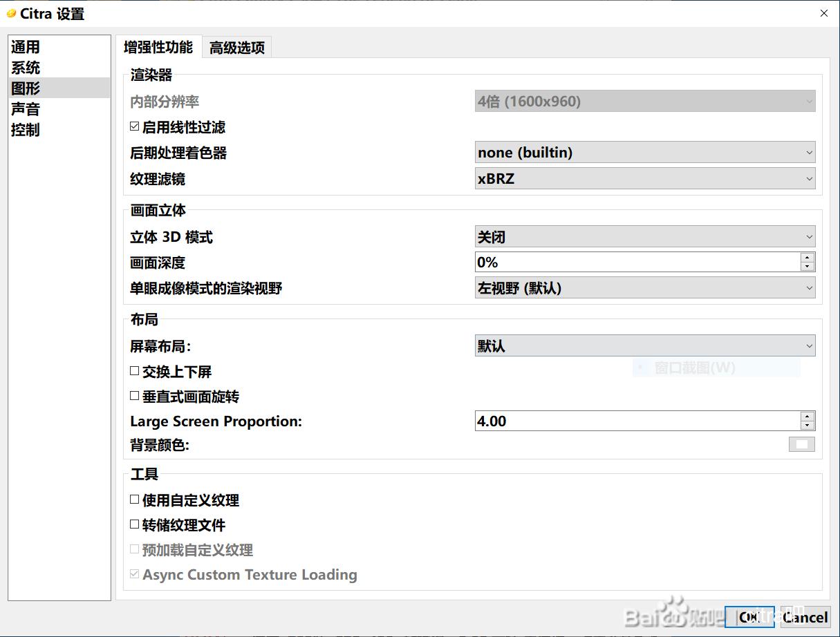840x637 pixels.
Task: Open the 单眼成像模式的渲染视野 dropdown
Action: 645,288
